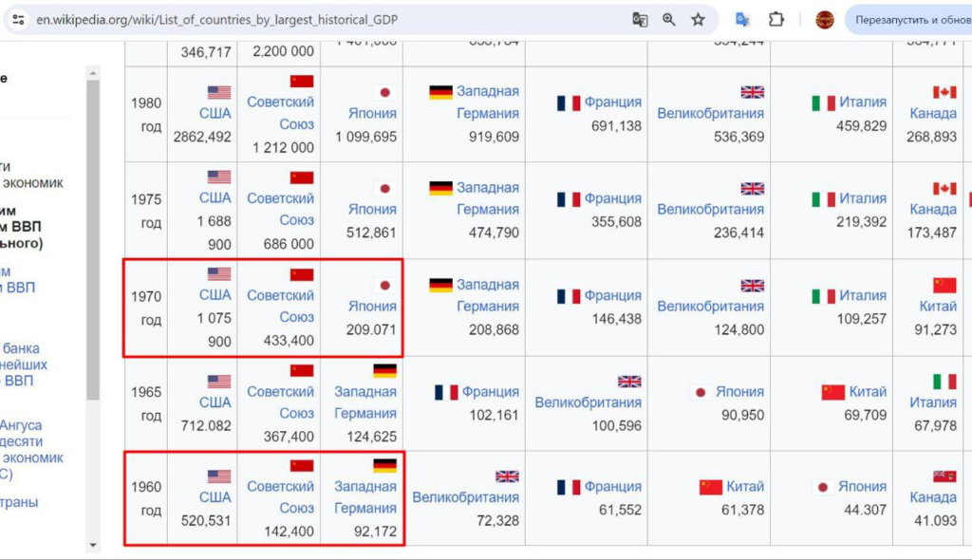Bookmark this page with the star icon
Viewport: 972px width, 560px height.
pos(698,20)
